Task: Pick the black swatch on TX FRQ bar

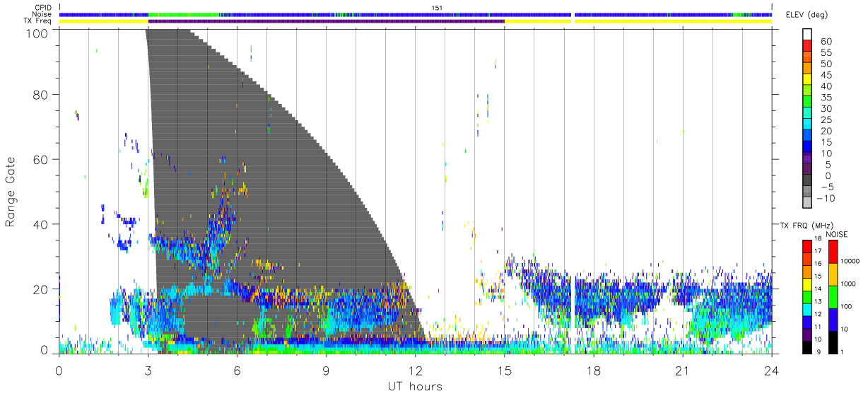Action: [807, 346]
